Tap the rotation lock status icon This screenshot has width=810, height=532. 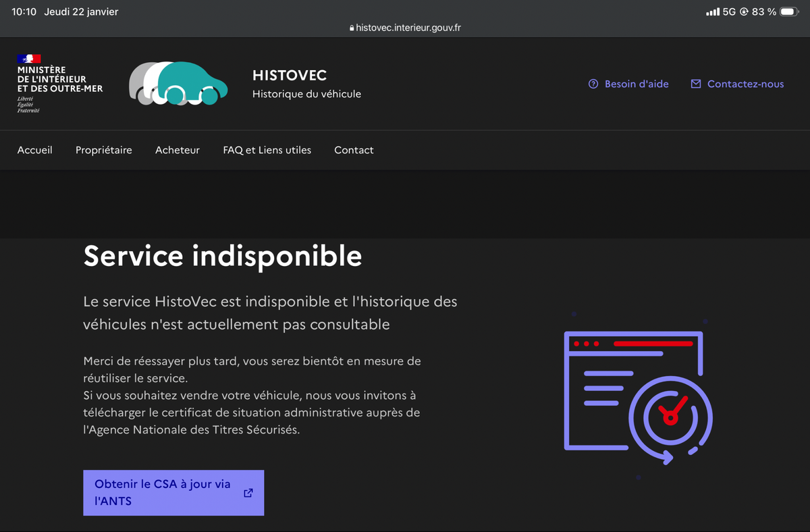click(744, 12)
